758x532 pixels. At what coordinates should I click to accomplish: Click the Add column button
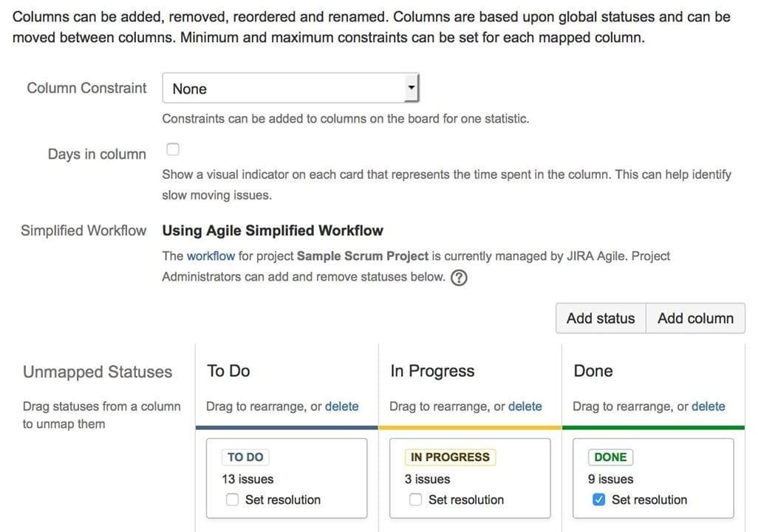[695, 318]
